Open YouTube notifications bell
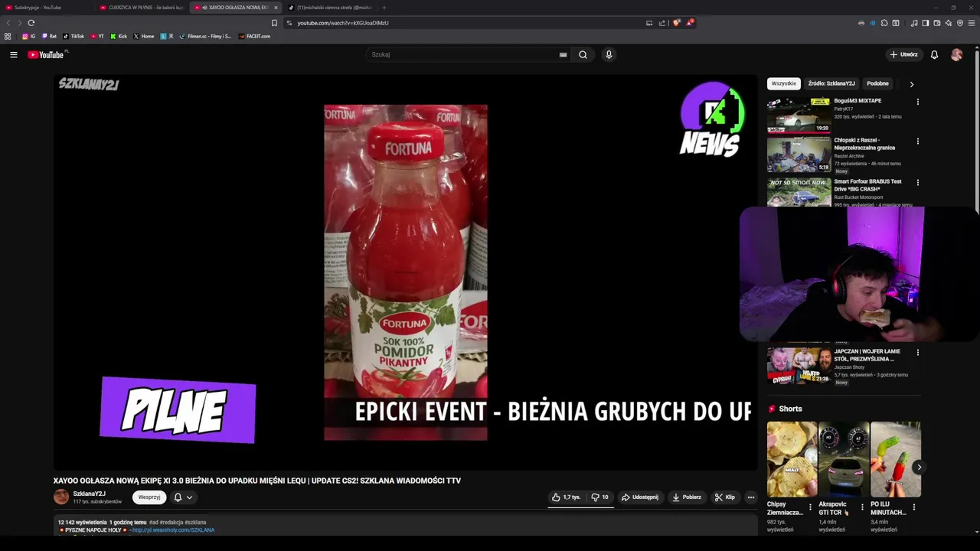This screenshot has width=980, height=551. pyautogui.click(x=934, y=54)
